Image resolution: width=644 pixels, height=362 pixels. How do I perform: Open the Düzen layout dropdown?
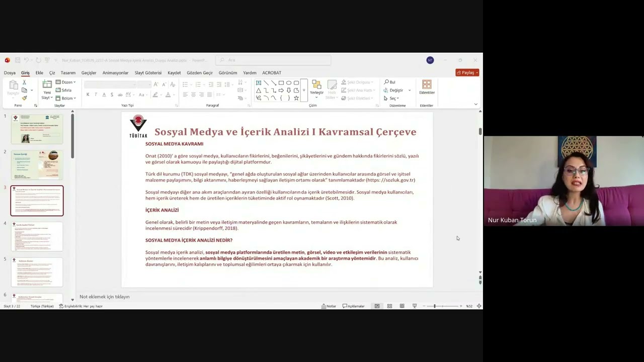(x=65, y=82)
